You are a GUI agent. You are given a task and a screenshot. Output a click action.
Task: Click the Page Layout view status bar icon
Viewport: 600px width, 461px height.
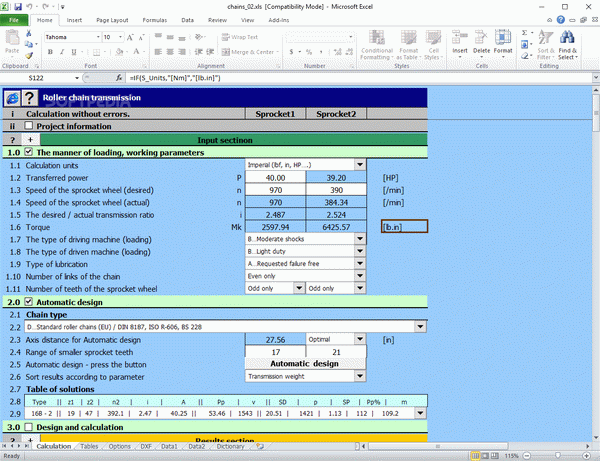[x=485, y=456]
